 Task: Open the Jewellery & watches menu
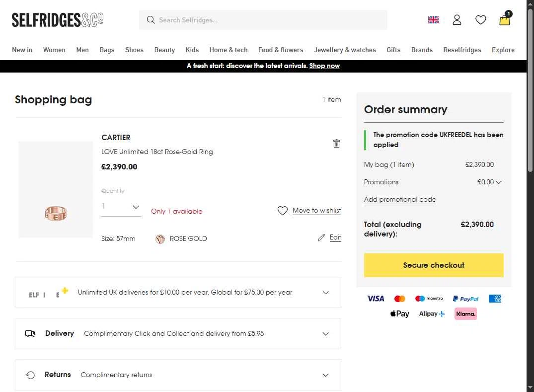tap(345, 50)
